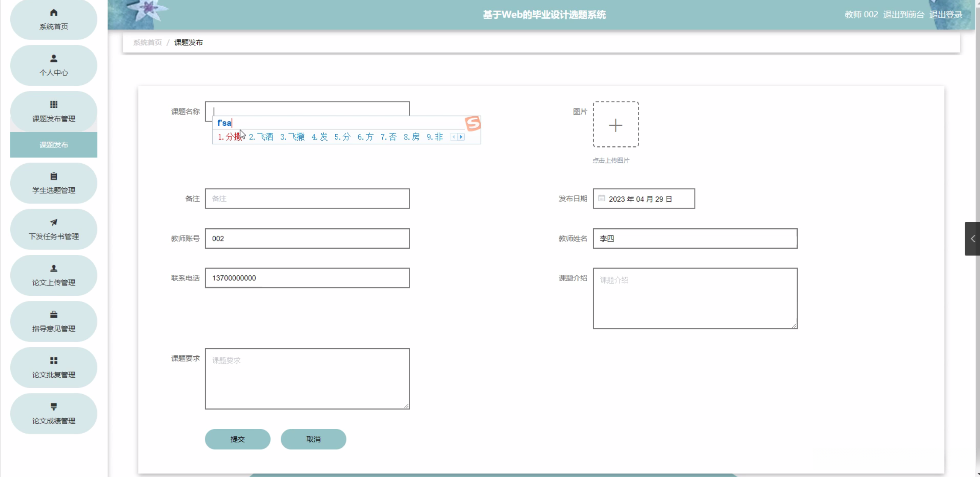This screenshot has width=980, height=477.
Task: Click 退出到前台 link in header
Action: click(x=903, y=15)
